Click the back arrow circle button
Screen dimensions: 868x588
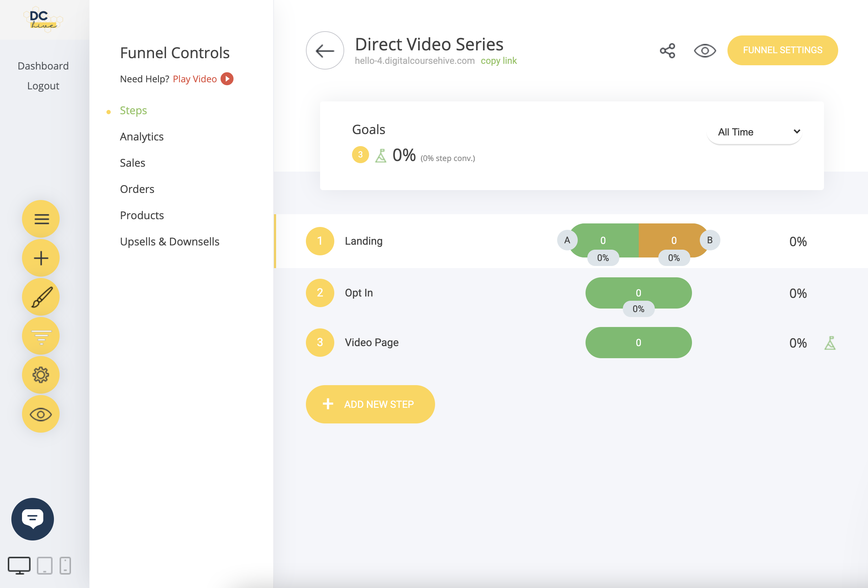325,50
